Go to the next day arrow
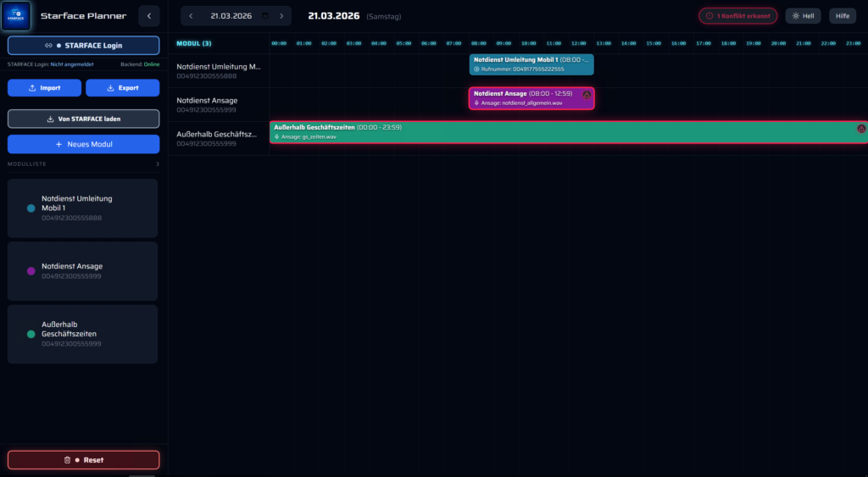This screenshot has width=868, height=477. click(x=281, y=16)
